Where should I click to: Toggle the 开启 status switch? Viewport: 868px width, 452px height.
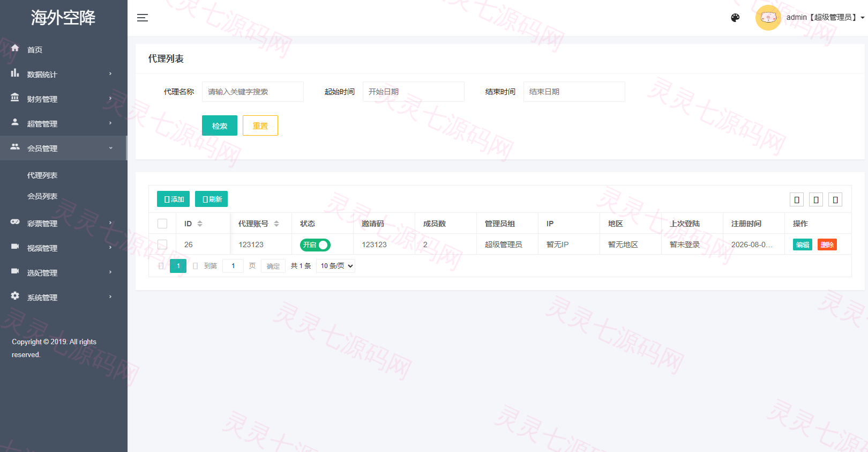click(315, 245)
